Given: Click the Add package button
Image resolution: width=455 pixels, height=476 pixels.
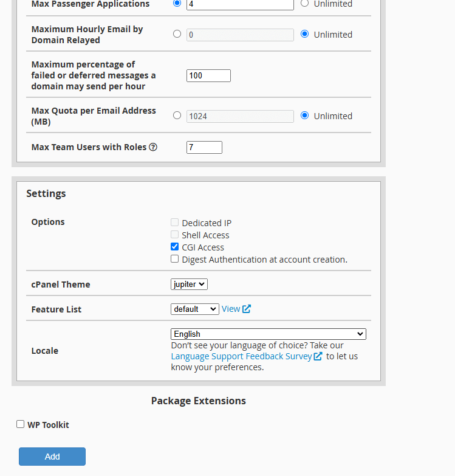Looking at the screenshot, I should [x=52, y=457].
